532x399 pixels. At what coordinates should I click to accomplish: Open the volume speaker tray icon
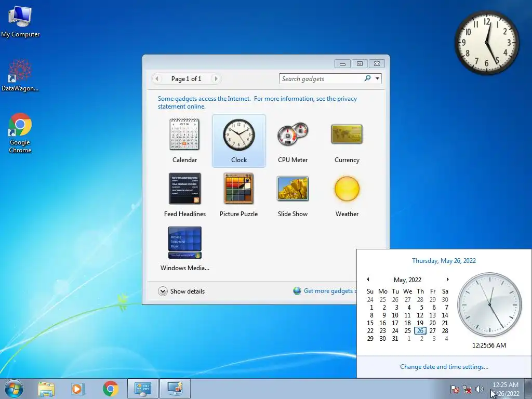[x=480, y=389]
